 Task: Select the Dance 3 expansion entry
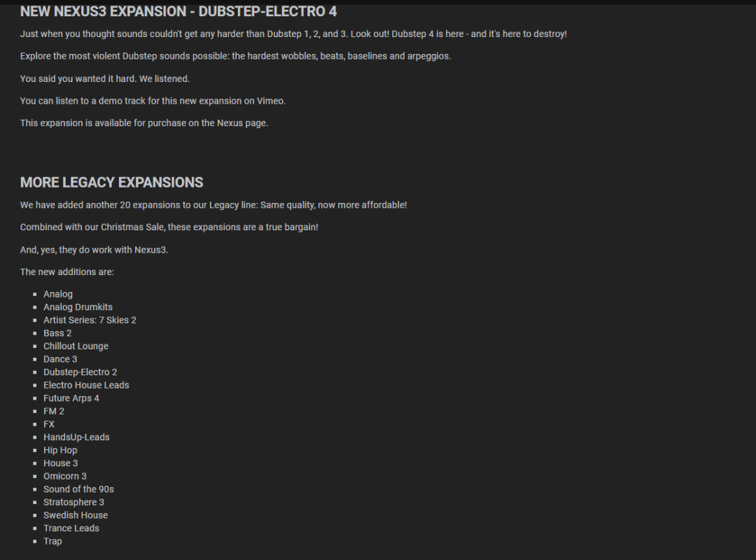tap(60, 359)
